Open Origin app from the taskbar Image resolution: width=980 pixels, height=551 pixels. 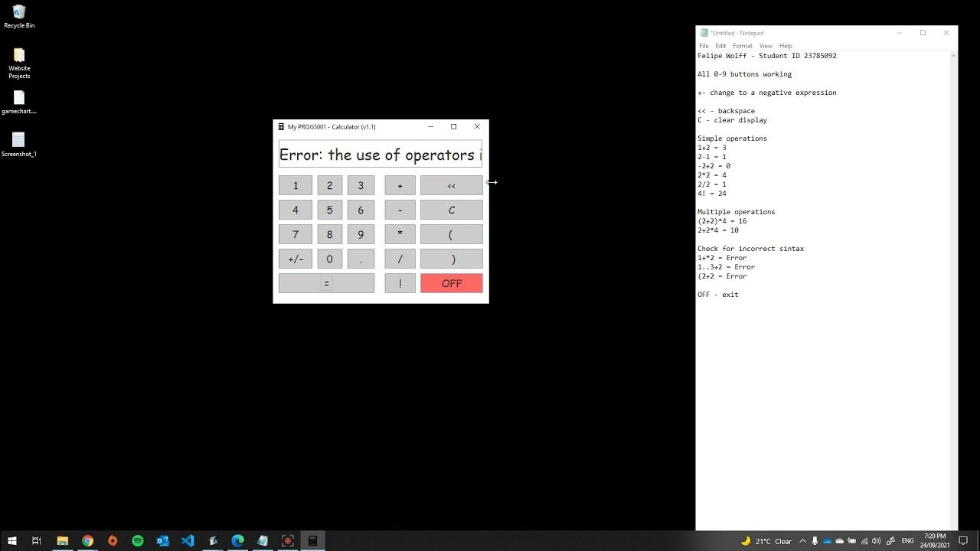tap(113, 540)
